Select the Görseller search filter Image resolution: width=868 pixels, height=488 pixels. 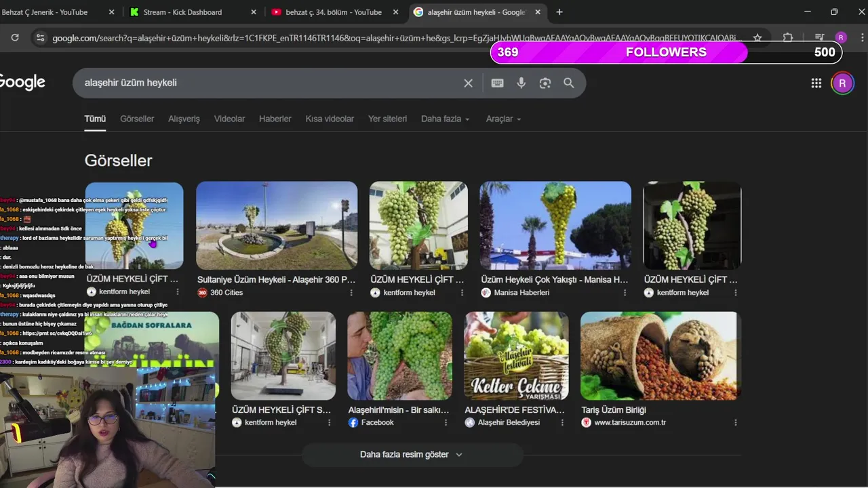(137, 119)
